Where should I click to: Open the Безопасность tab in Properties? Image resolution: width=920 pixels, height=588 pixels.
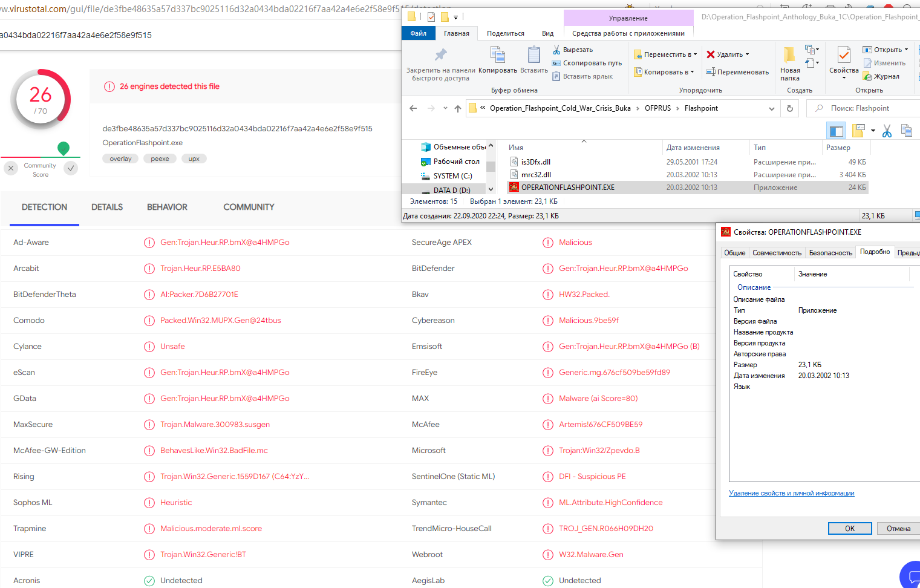(x=830, y=253)
